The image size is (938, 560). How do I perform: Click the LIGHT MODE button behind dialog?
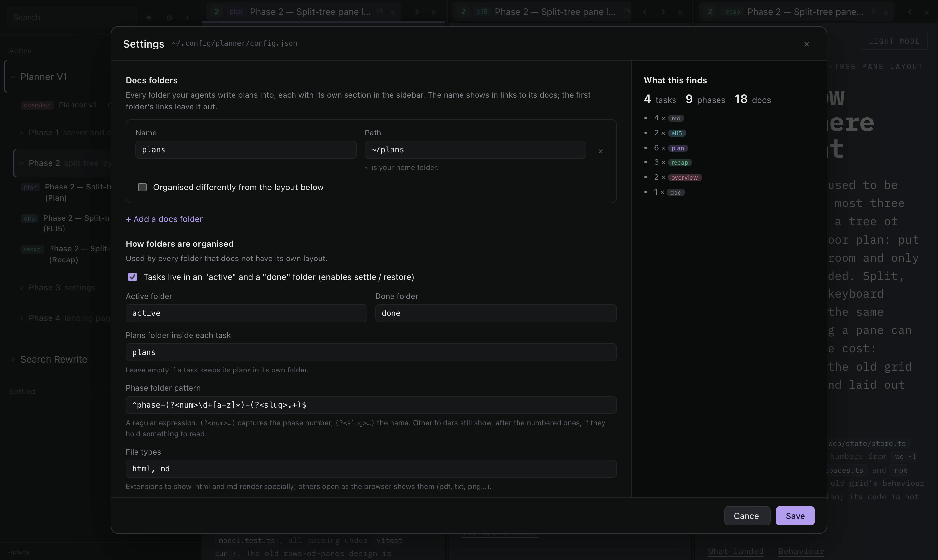(x=894, y=41)
